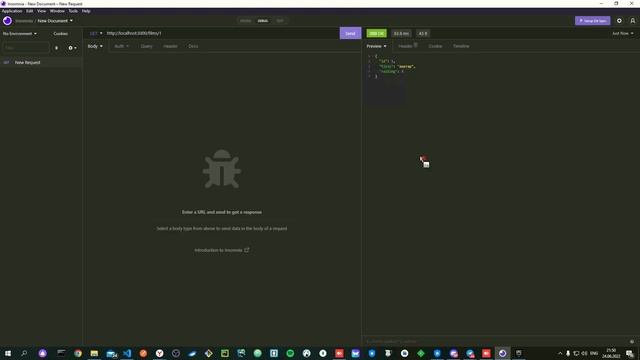Click the ENG language indicator in the tray

point(594,353)
